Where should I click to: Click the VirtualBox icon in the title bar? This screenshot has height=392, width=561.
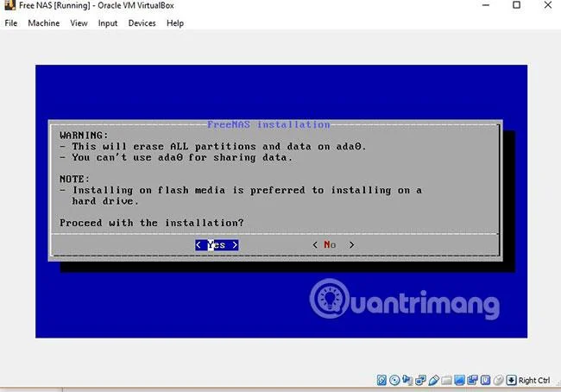pos(9,5)
